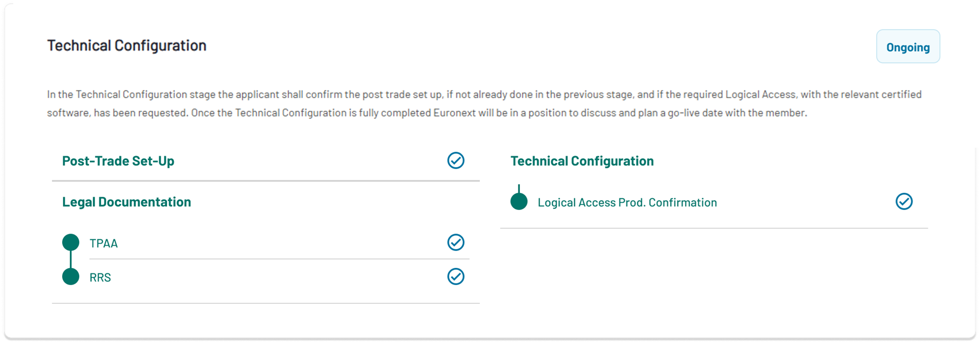The height and width of the screenshot is (343, 980).
Task: Click the Ongoing status badge
Action: (908, 47)
